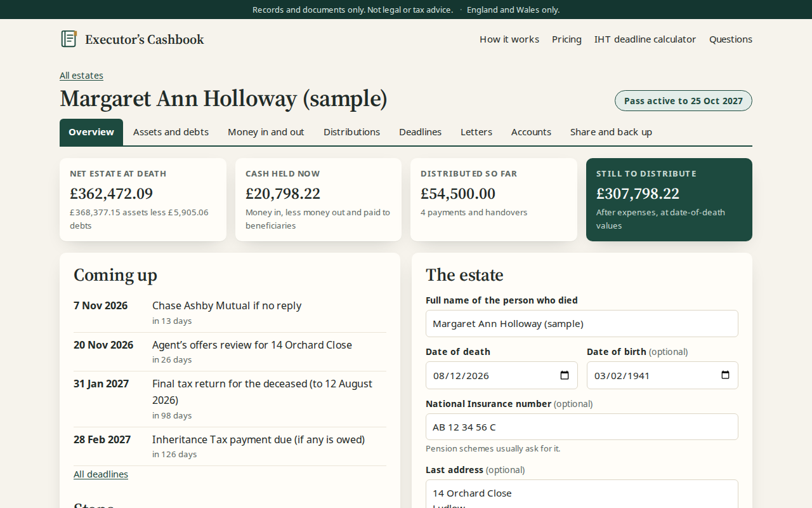812x508 pixels.
Task: Open the Deadlines tab
Action: pyautogui.click(x=420, y=132)
